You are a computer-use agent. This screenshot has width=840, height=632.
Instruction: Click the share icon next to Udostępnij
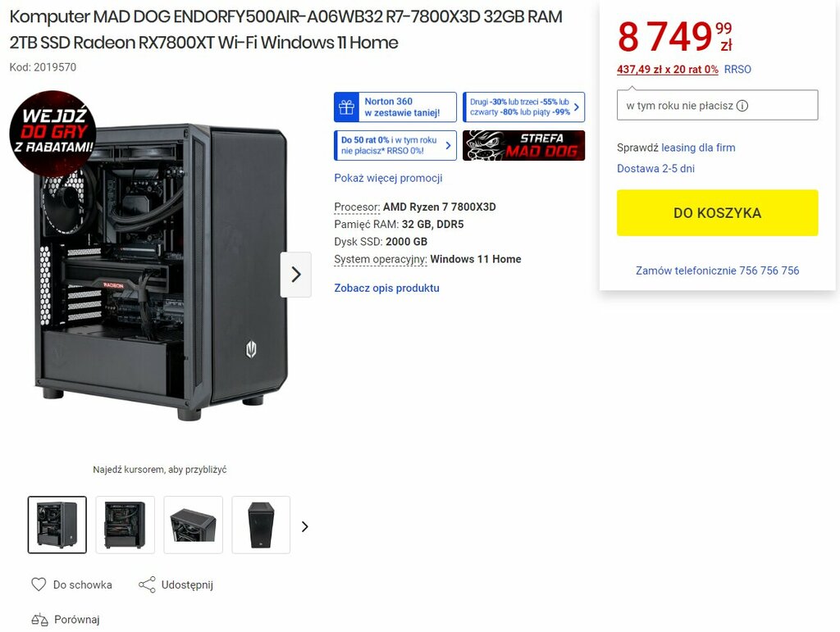click(x=147, y=584)
